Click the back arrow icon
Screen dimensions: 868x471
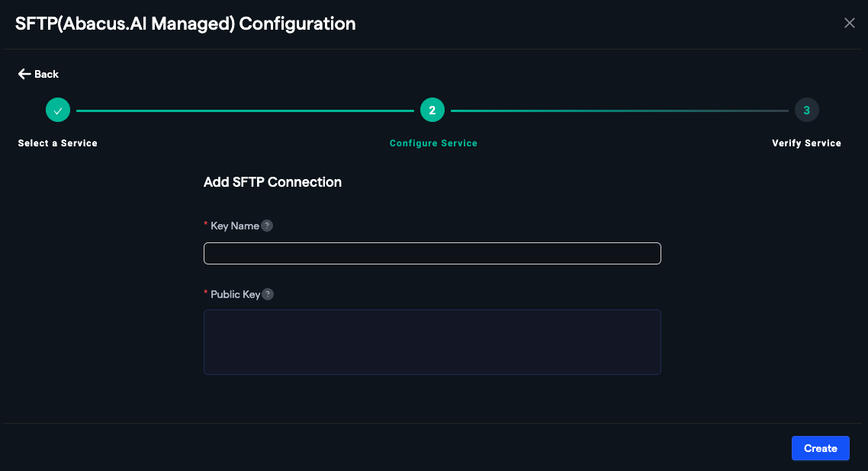(24, 73)
